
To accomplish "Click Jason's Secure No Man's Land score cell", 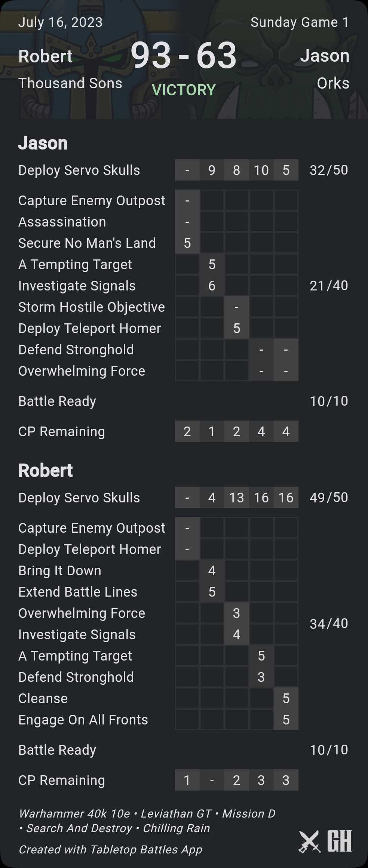I will pos(187,243).
